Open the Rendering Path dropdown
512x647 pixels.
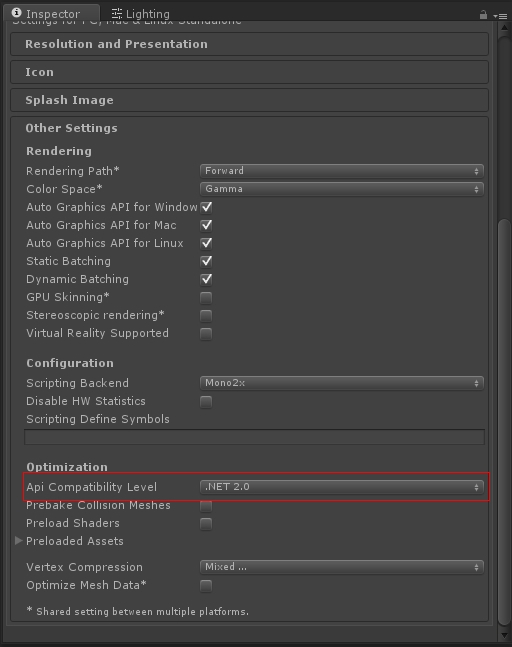pyautogui.click(x=342, y=171)
